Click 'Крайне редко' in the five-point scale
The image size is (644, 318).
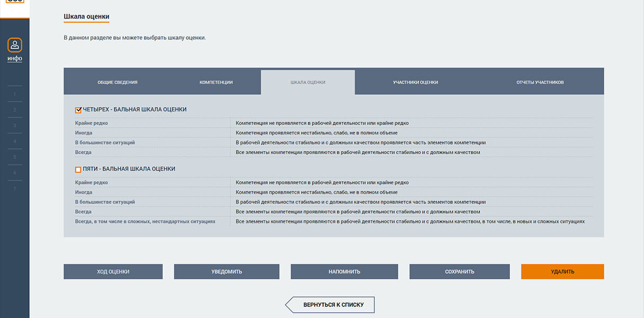(91, 182)
